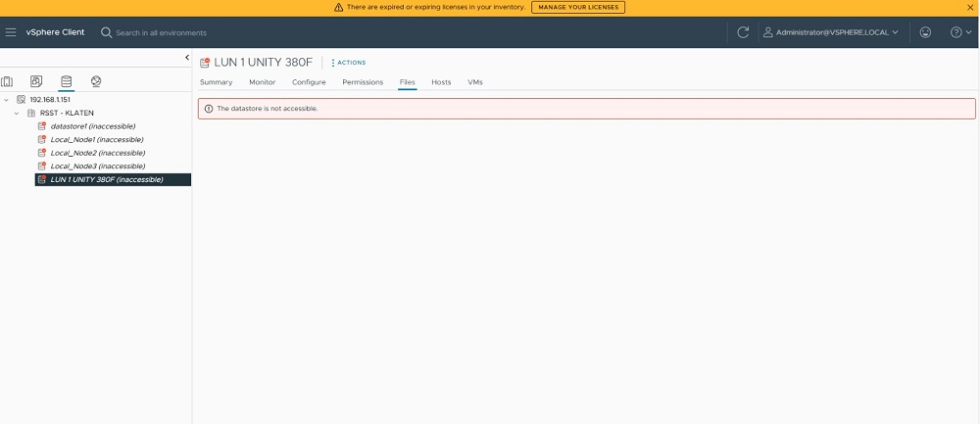Collapse the RSST - KLATEN datacenter node
Screen dimensions: 980x424
tap(17, 114)
